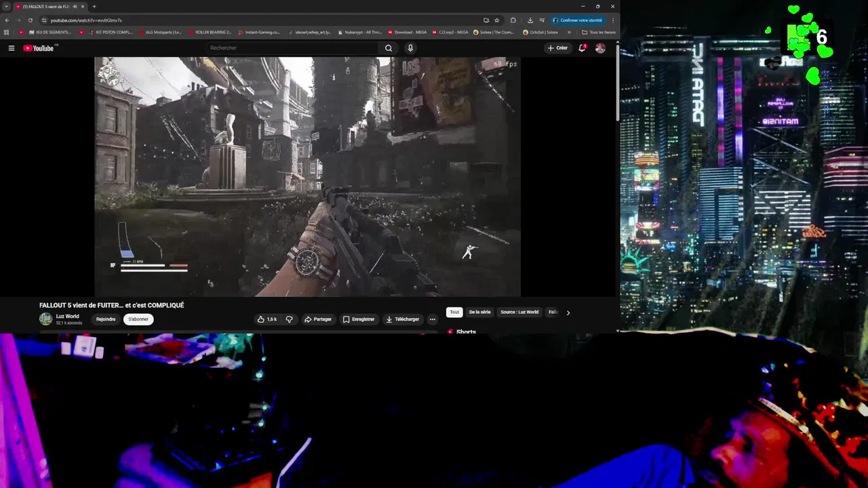Click the Rejoindre join button
The image size is (868, 488).
[106, 319]
